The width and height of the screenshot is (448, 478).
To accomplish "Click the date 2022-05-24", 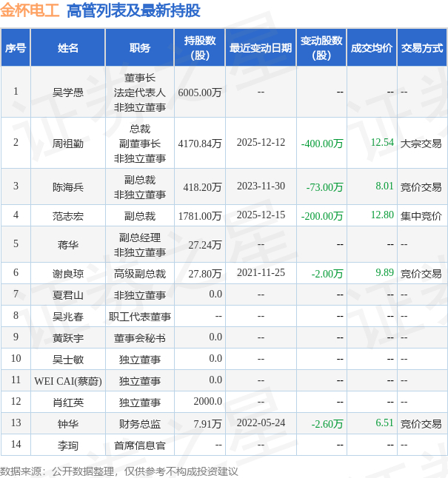I will (261, 423).
